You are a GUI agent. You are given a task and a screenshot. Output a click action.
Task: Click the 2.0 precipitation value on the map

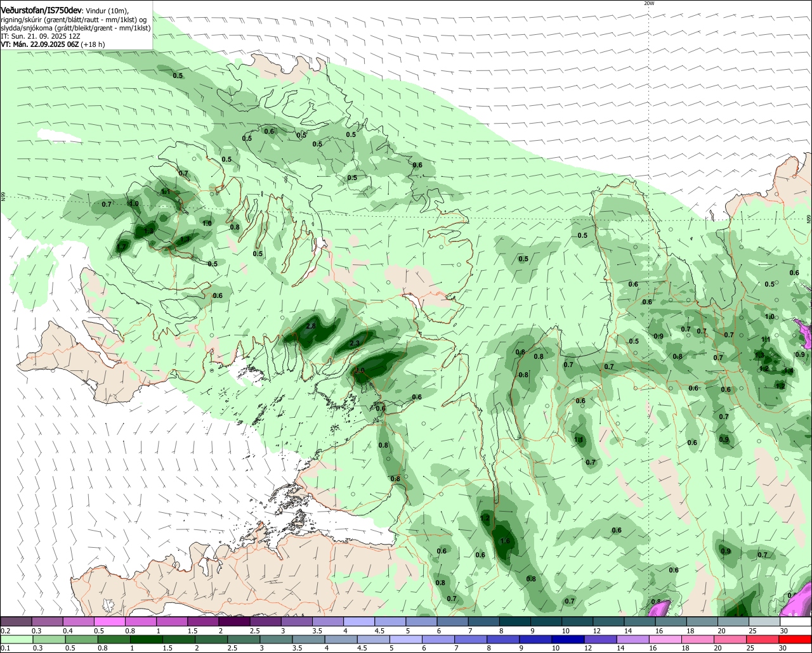point(360,370)
